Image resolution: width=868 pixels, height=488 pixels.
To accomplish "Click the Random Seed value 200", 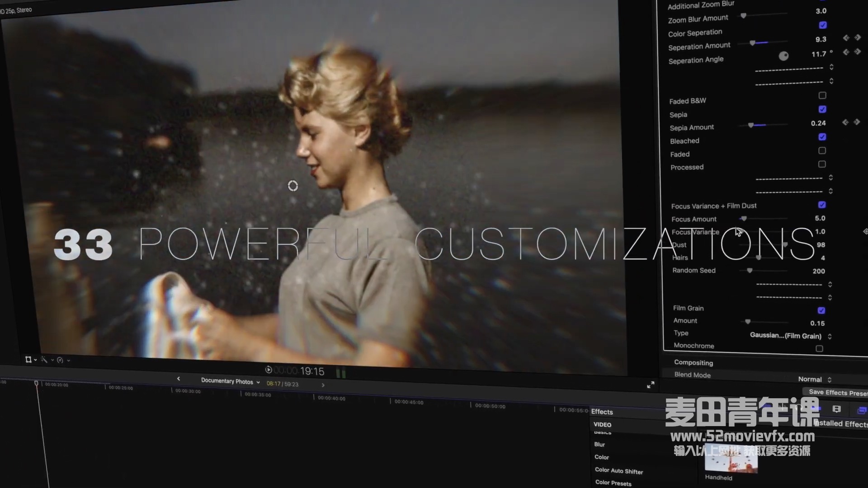I will pyautogui.click(x=819, y=271).
